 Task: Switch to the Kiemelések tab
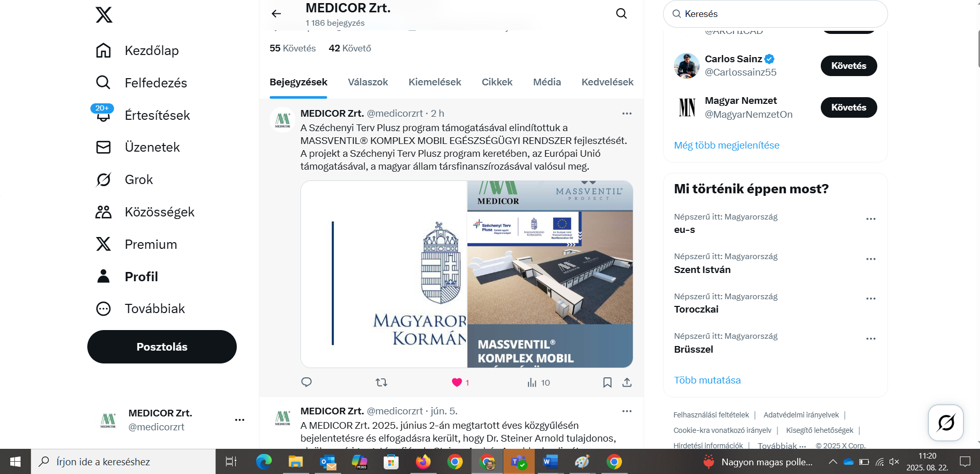pos(435,82)
